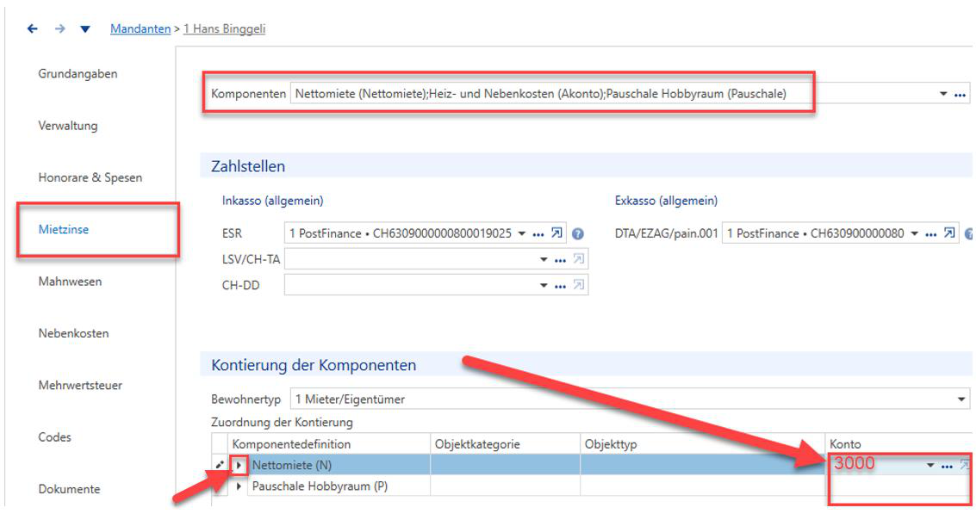This screenshot has height=514, width=976.
Task: Click the pencil edit indicator on Nettomiete row
Action: (x=219, y=465)
